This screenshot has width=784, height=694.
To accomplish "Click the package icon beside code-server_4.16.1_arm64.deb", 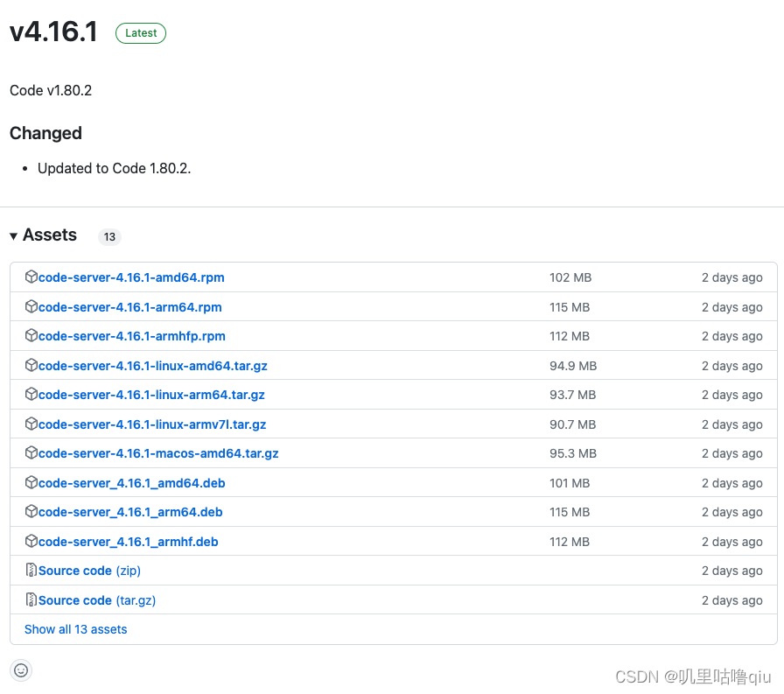I will click(31, 511).
